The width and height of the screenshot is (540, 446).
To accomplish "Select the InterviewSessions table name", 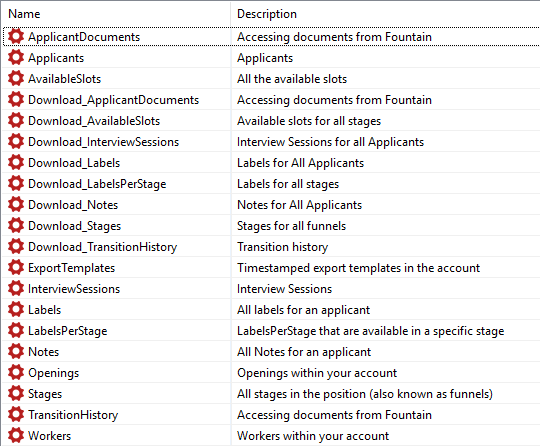I will click(74, 289).
